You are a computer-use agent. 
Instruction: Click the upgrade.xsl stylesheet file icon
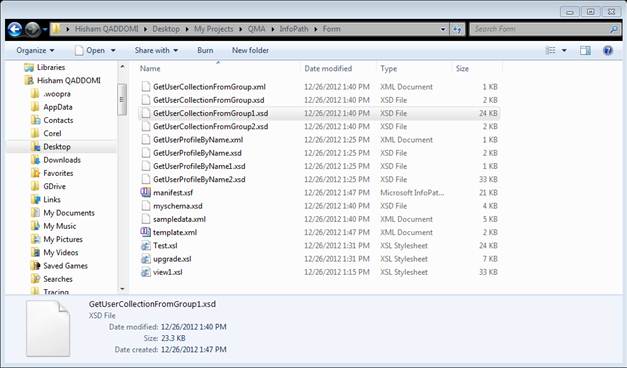pyautogui.click(x=146, y=259)
